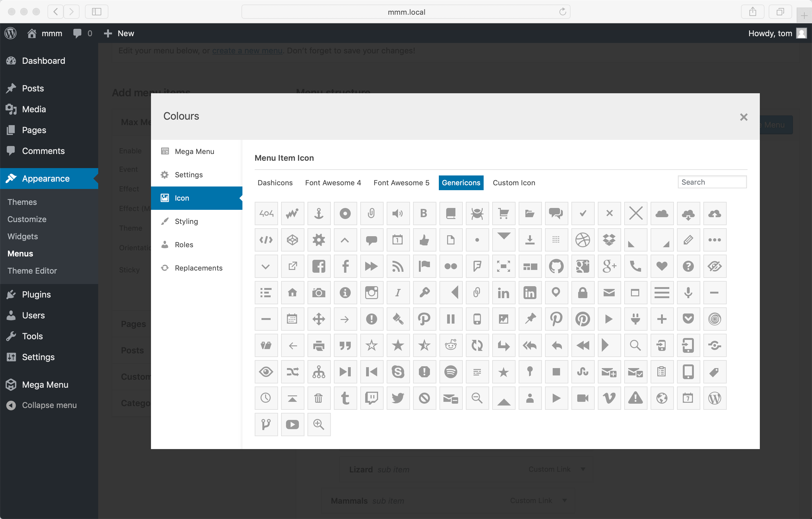Expand the Lizard menu item arrow
The height and width of the screenshot is (519, 812).
point(583,469)
